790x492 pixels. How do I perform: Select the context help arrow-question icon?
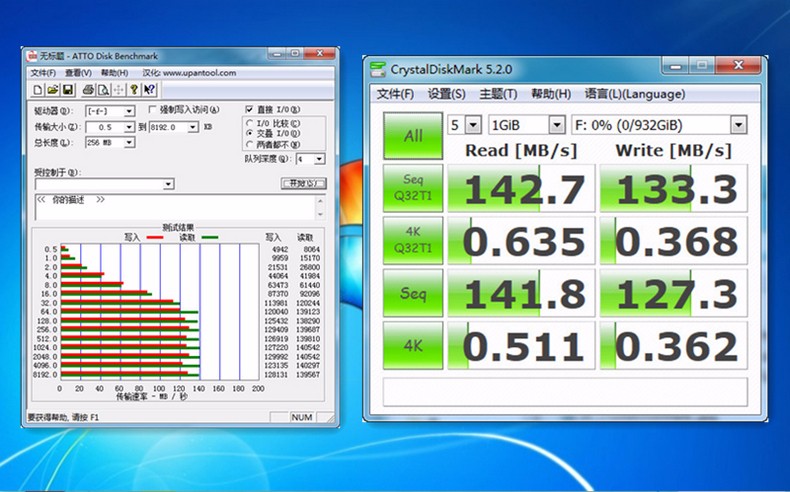click(149, 90)
